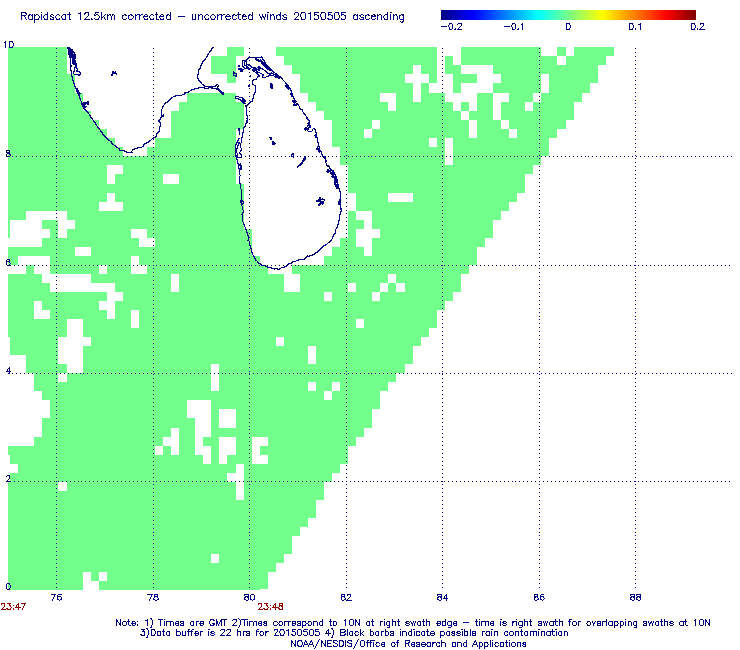Click the longitude label '80'
740x650 pixels.
click(249, 597)
